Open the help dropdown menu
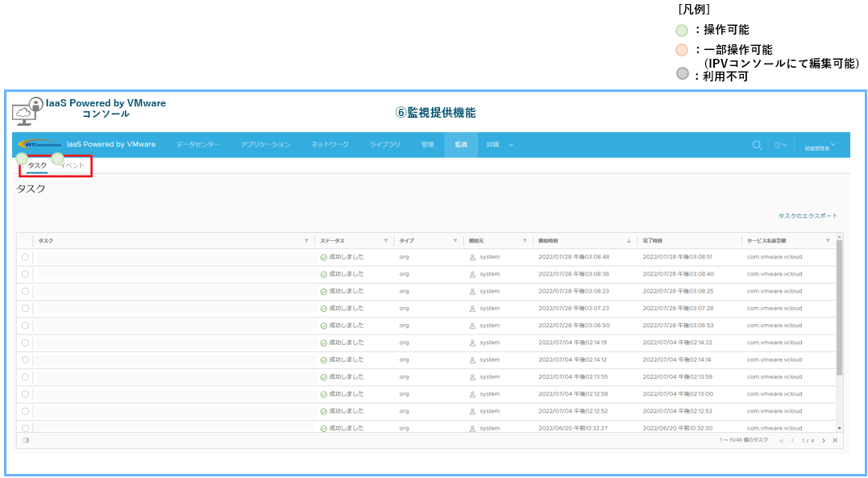This screenshot has width=868, height=478. coord(780,145)
